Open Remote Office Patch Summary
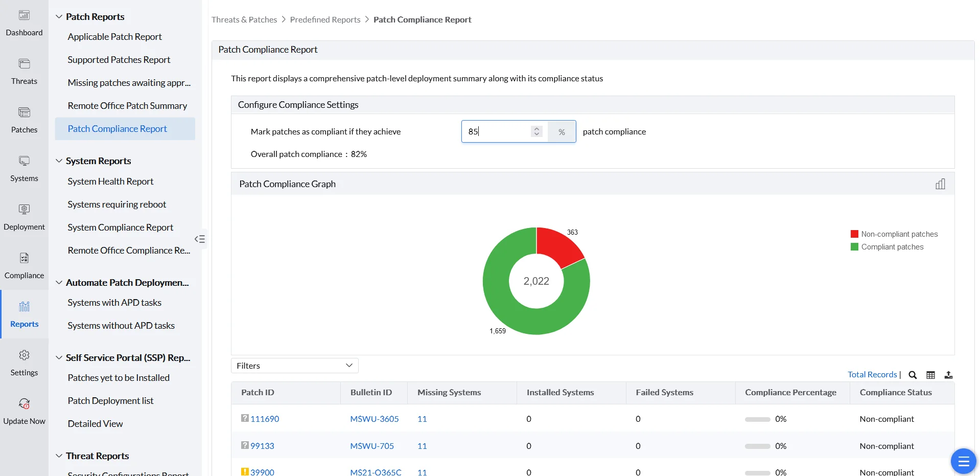980x476 pixels. [x=127, y=106]
